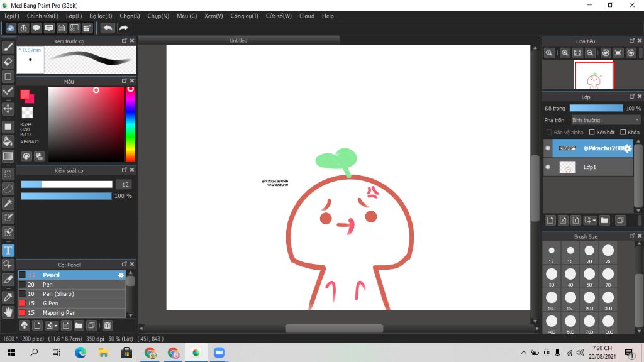Select the G Pen brush
The height and width of the screenshot is (362, 644).
[72, 304]
